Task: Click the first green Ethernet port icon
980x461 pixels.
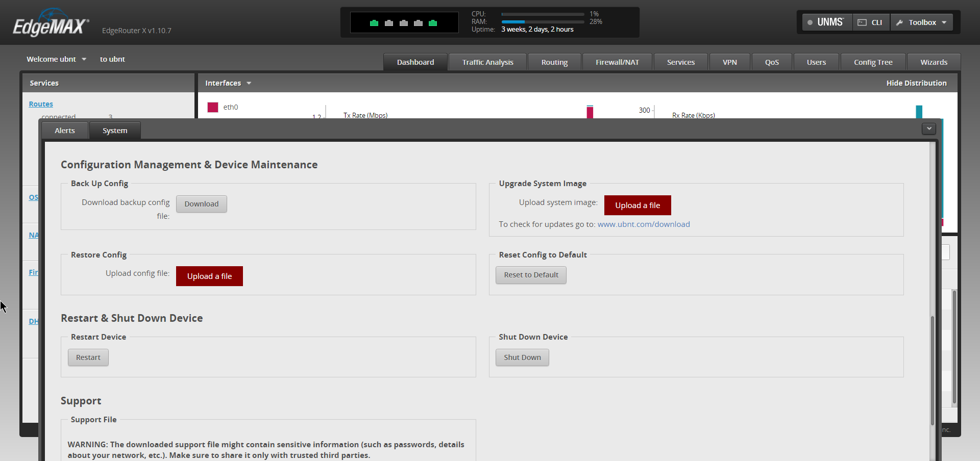Action: [x=374, y=23]
